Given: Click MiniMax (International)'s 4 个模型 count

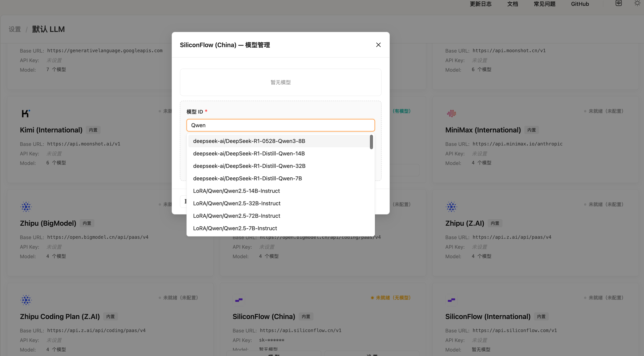Looking at the screenshot, I should pyautogui.click(x=481, y=163).
